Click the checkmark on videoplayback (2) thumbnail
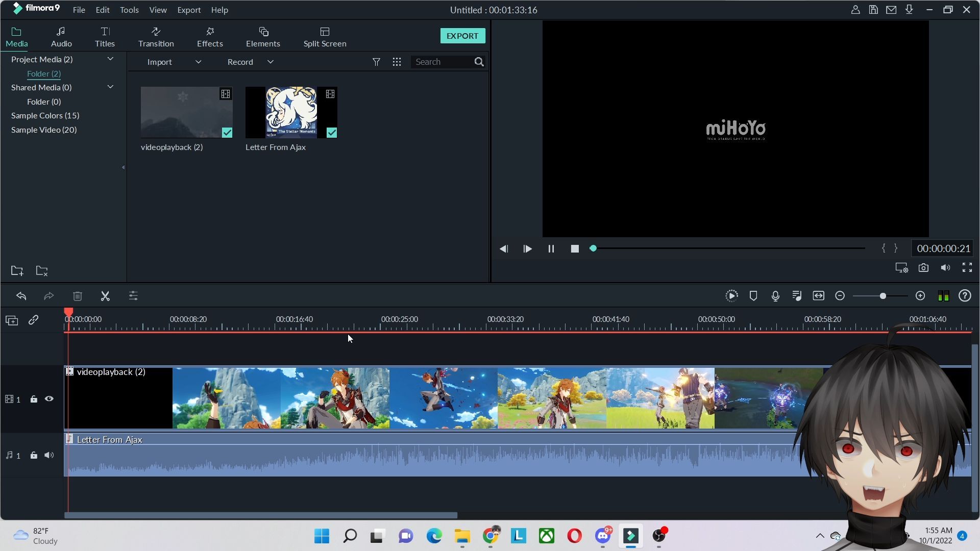This screenshot has height=551, width=980. click(227, 133)
